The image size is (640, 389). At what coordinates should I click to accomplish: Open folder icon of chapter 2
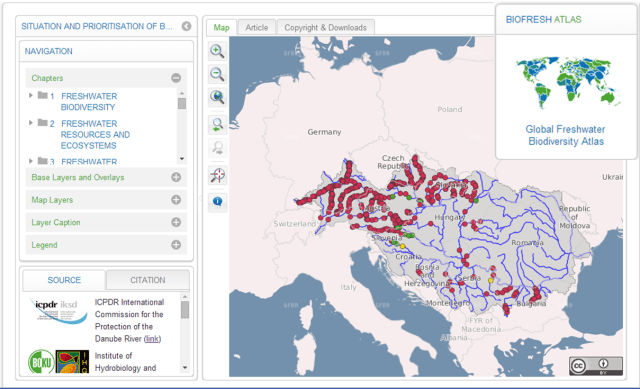[x=42, y=123]
